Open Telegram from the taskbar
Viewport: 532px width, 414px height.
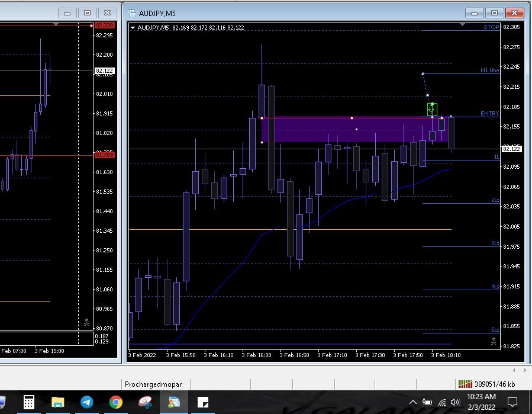(x=87, y=402)
